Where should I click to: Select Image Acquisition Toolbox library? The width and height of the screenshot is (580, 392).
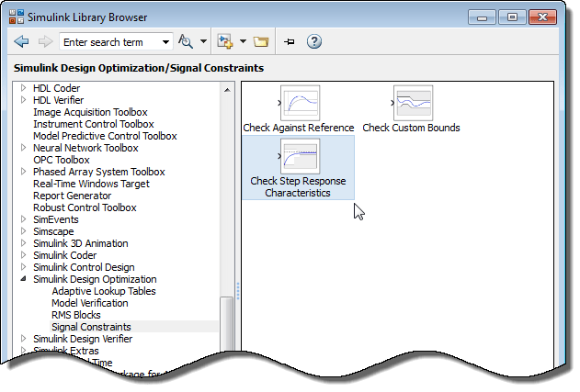click(x=90, y=112)
